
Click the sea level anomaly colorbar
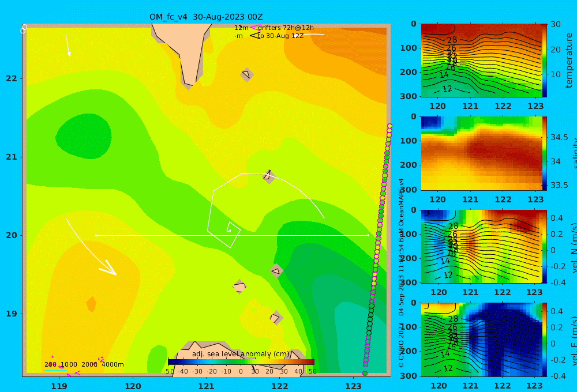pyautogui.click(x=241, y=362)
